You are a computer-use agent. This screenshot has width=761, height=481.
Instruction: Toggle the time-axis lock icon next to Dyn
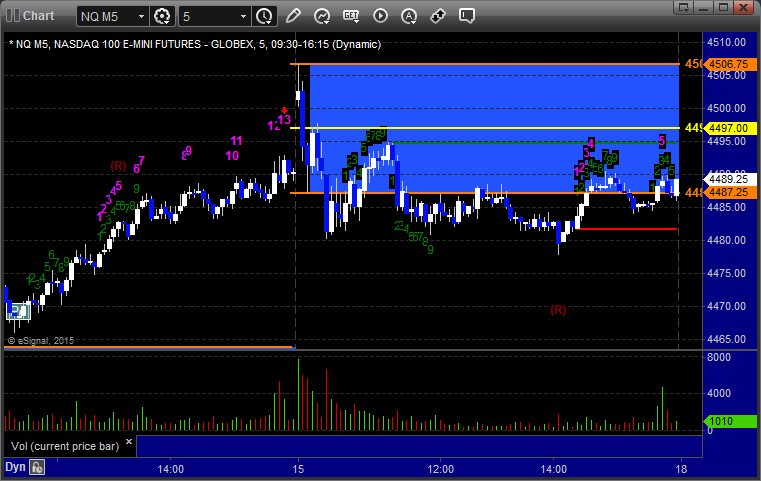pyautogui.click(x=37, y=468)
